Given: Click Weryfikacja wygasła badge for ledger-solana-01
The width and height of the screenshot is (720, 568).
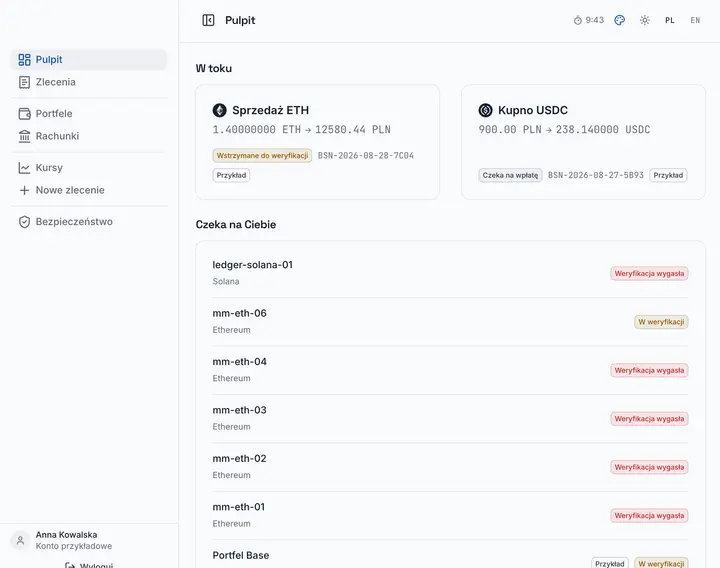Looking at the screenshot, I should [649, 274].
